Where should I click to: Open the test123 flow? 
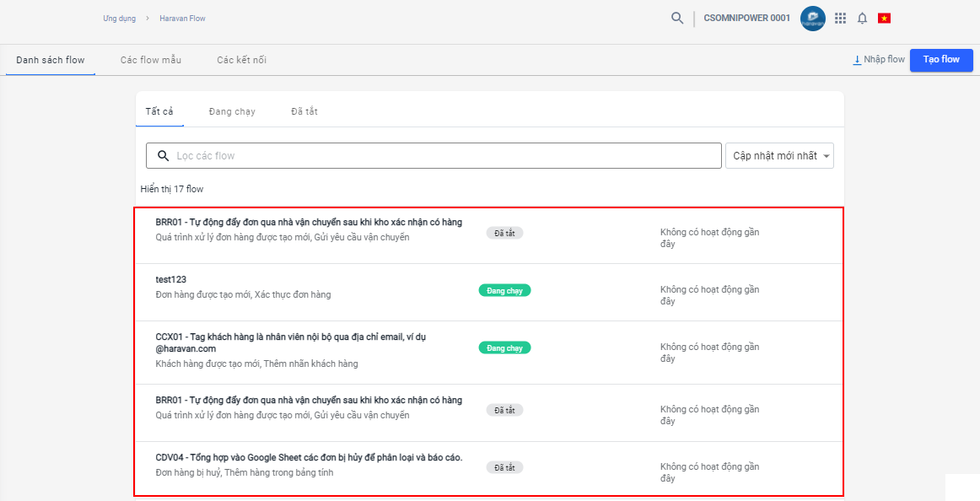click(x=488, y=293)
